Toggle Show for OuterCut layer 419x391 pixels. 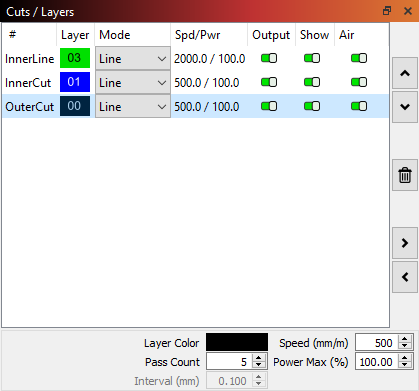312,106
